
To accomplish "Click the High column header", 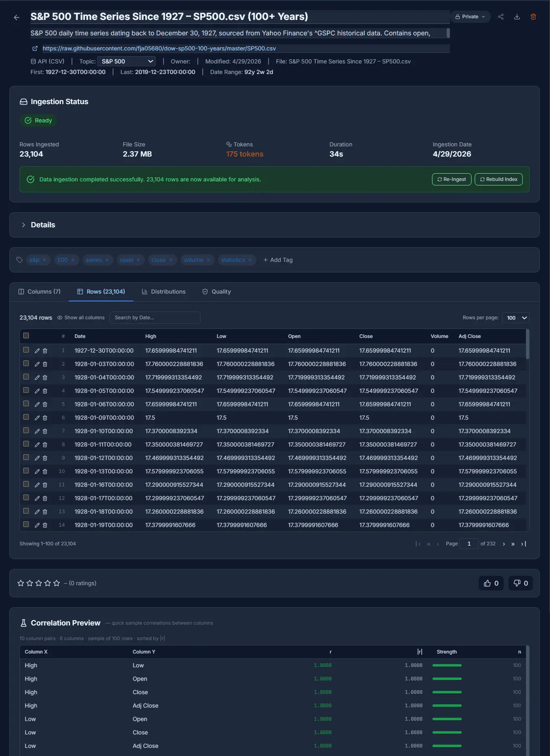I will tap(151, 336).
